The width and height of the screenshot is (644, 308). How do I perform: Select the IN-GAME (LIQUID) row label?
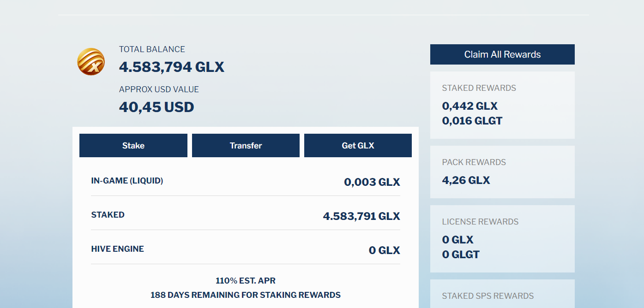pyautogui.click(x=127, y=181)
